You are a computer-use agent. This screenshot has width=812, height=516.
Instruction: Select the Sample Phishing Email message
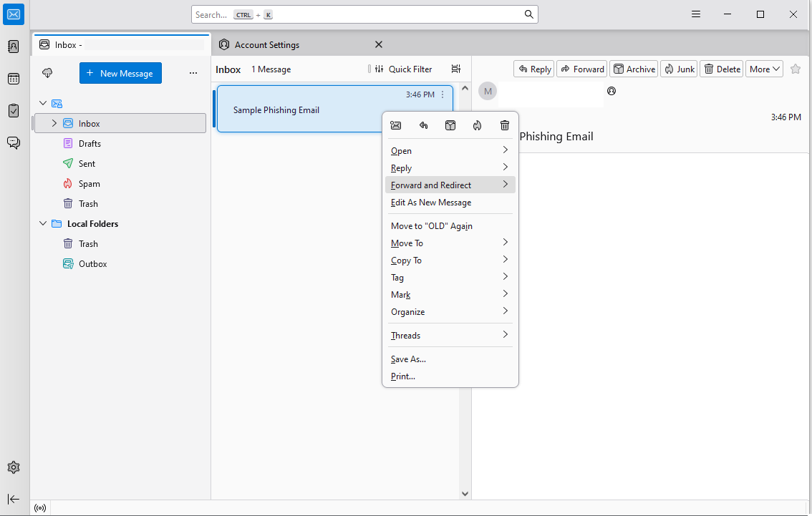335,109
